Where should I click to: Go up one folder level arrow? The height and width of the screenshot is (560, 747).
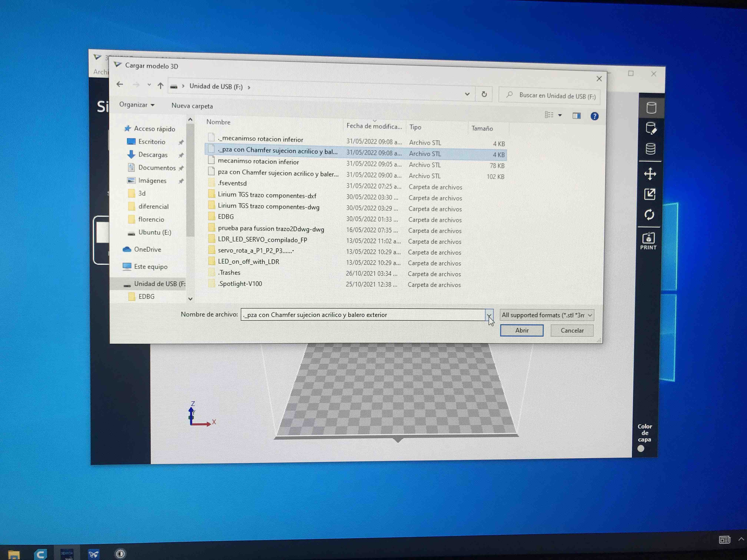pos(160,86)
